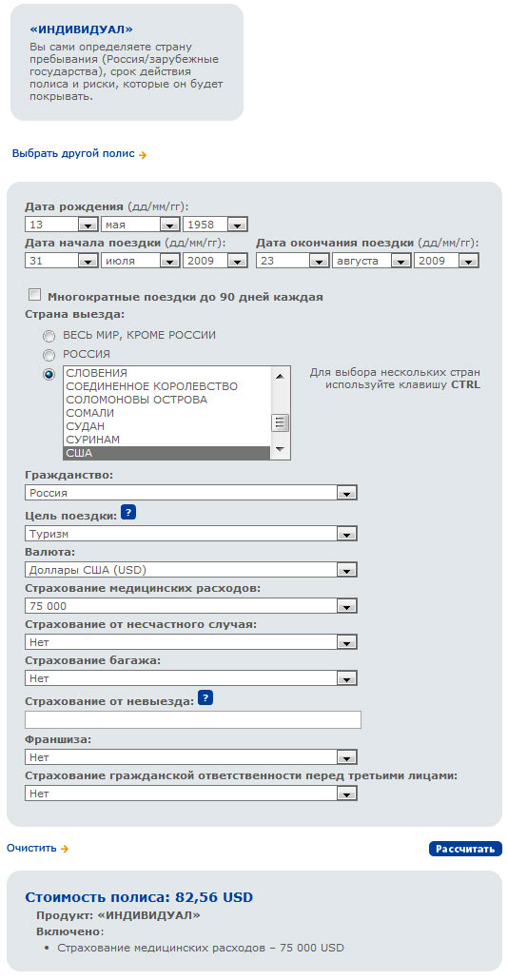Click orange arrow beside Очистить

(65, 849)
